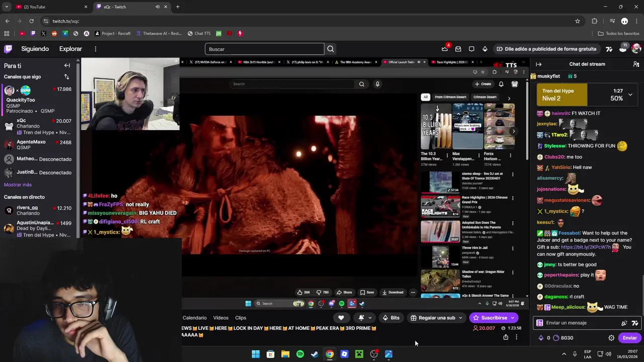Open rivers_gg live channel in the sidebar

click(x=38, y=210)
